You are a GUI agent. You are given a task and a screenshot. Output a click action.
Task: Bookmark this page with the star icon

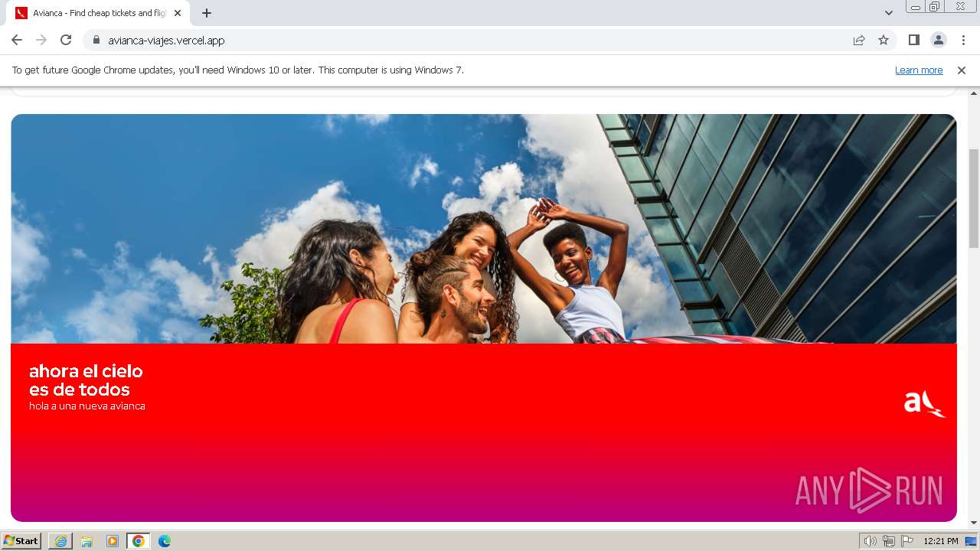coord(884,41)
